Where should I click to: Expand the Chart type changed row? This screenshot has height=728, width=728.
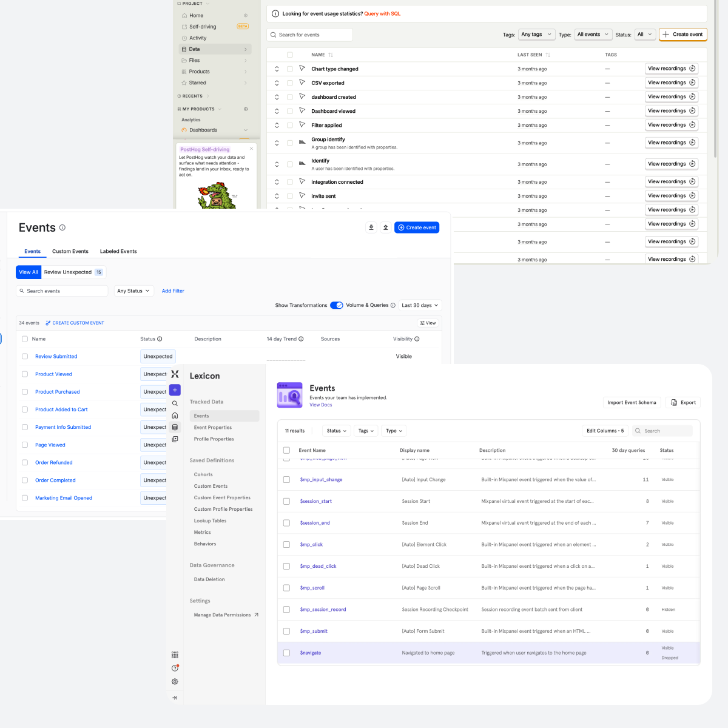pos(277,69)
